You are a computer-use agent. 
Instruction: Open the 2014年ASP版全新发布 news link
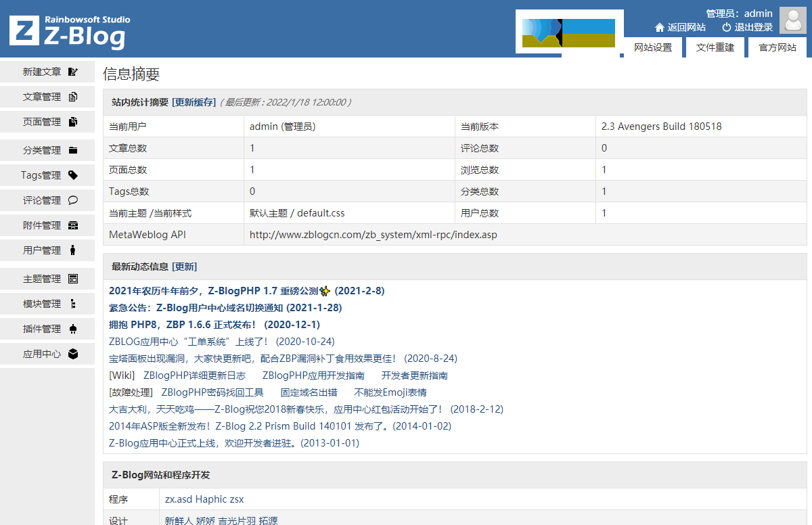click(x=280, y=426)
